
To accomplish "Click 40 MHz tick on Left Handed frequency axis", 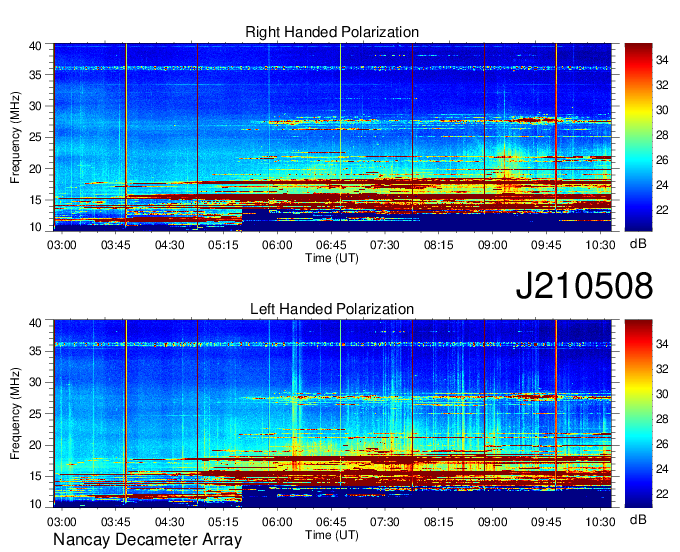I will pos(35,323).
